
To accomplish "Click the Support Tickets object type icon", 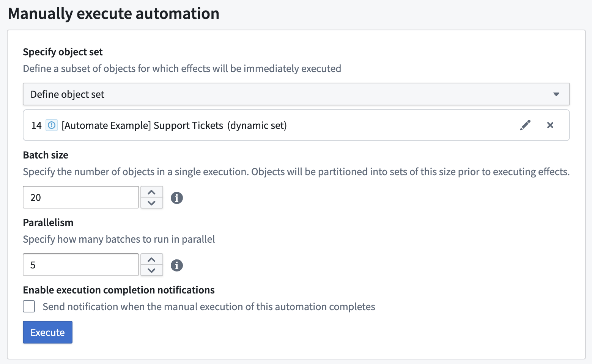I will (x=52, y=125).
